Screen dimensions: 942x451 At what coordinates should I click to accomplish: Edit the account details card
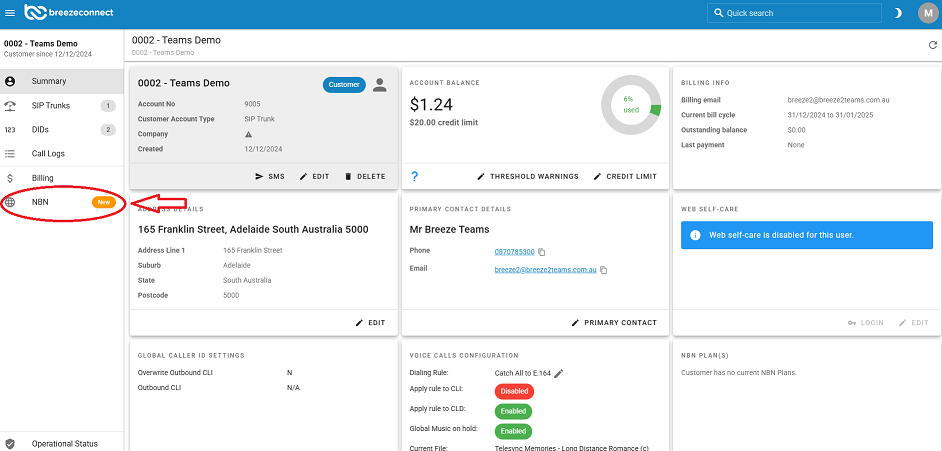click(x=314, y=177)
